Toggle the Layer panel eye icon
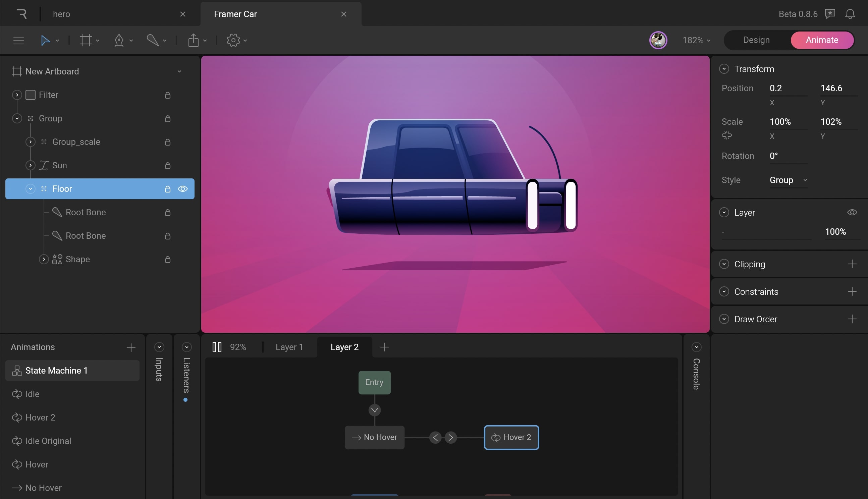The width and height of the screenshot is (868, 499). [x=852, y=213]
